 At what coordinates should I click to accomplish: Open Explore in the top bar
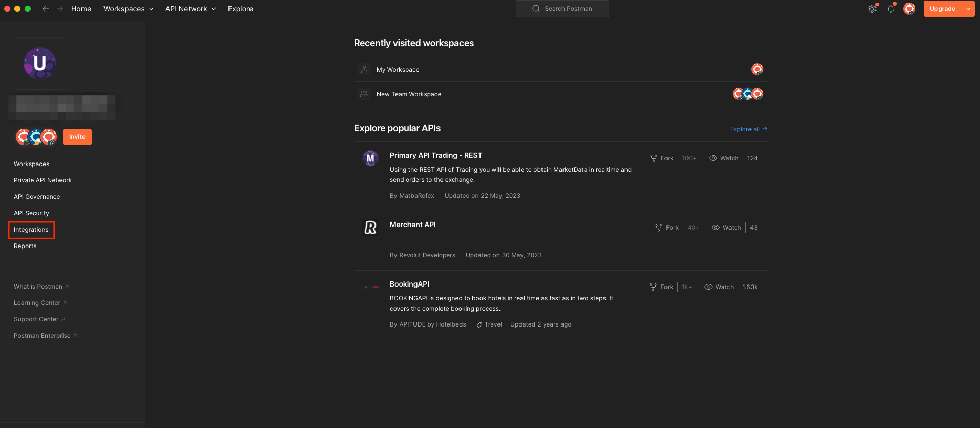point(240,9)
